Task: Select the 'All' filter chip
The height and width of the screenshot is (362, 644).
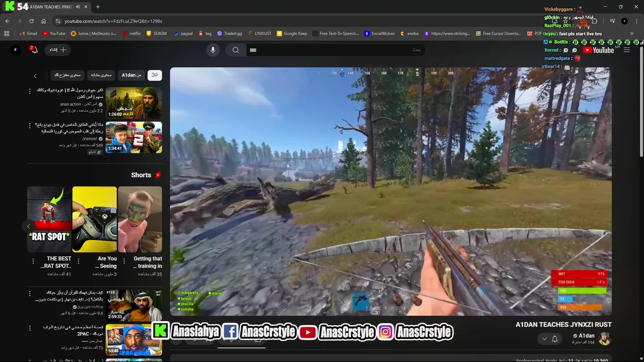Action: pyautogui.click(x=154, y=75)
